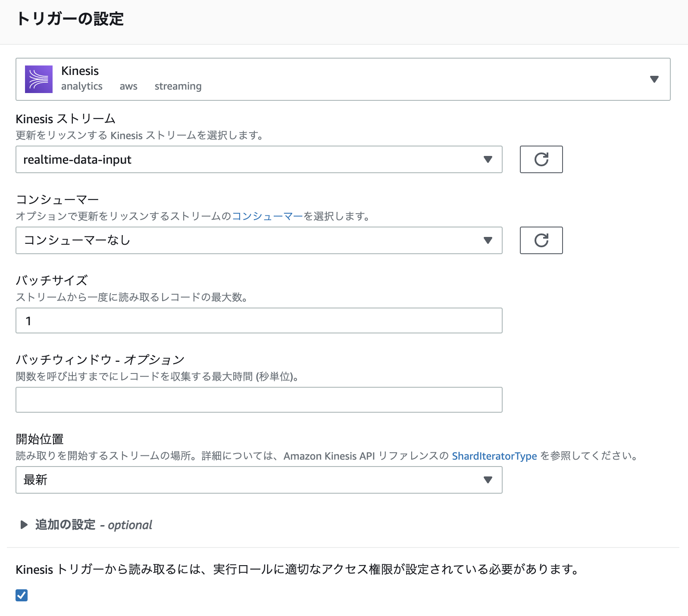Click the バッチウィンドウ input field
The width and height of the screenshot is (688, 616).
pos(259,400)
